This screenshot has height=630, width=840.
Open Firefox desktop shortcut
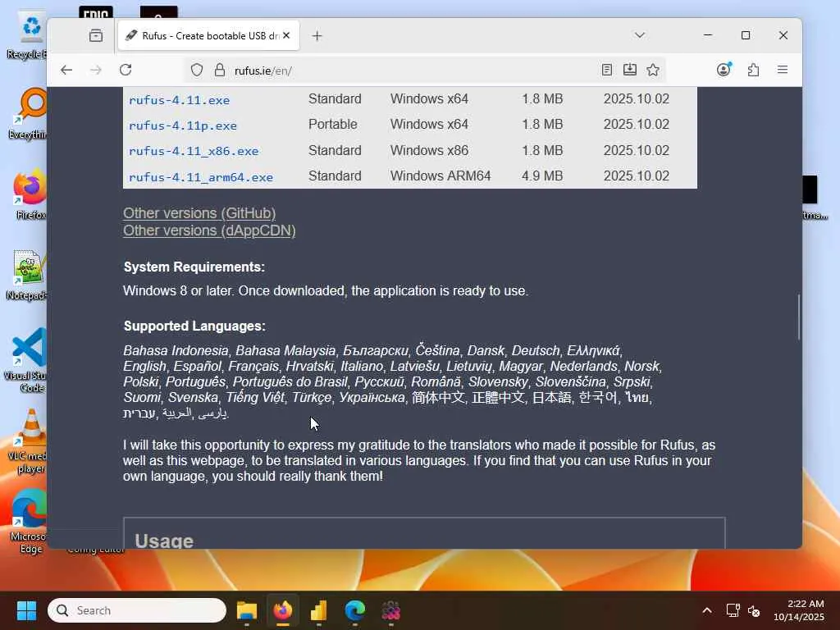point(30,194)
